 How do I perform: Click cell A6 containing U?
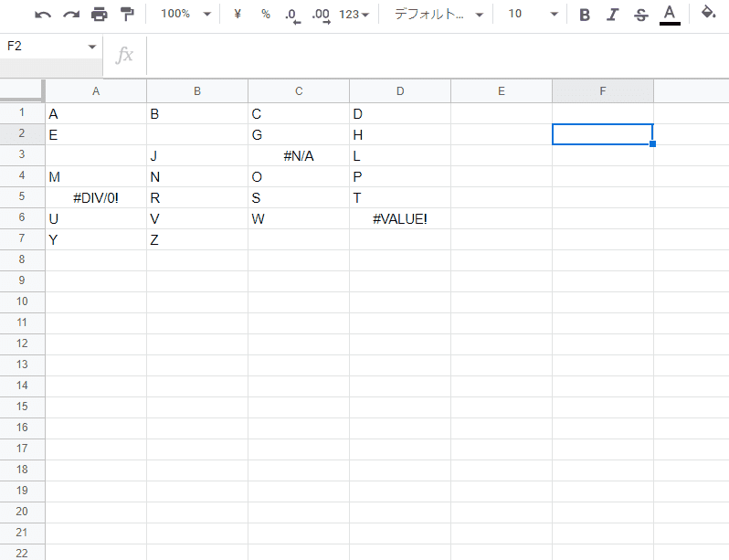tap(96, 218)
